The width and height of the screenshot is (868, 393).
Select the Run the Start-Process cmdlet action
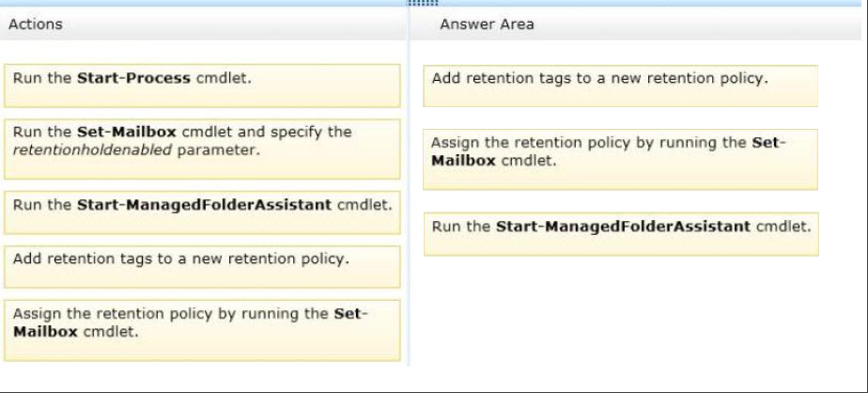202,86
